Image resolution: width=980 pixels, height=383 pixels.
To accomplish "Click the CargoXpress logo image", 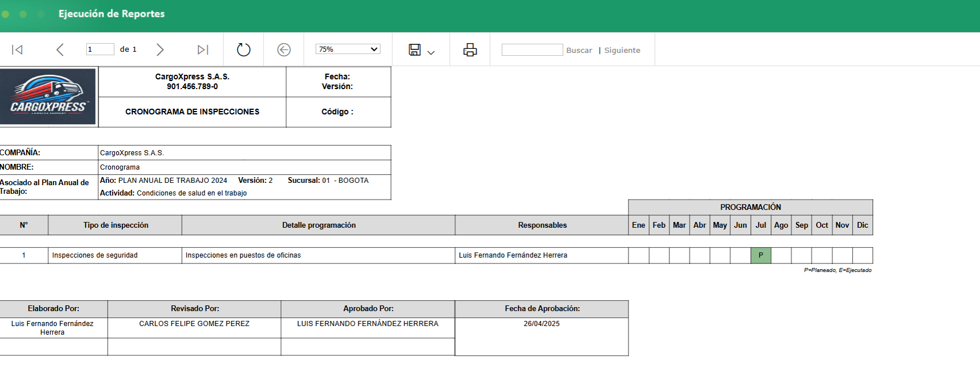I will (48, 97).
